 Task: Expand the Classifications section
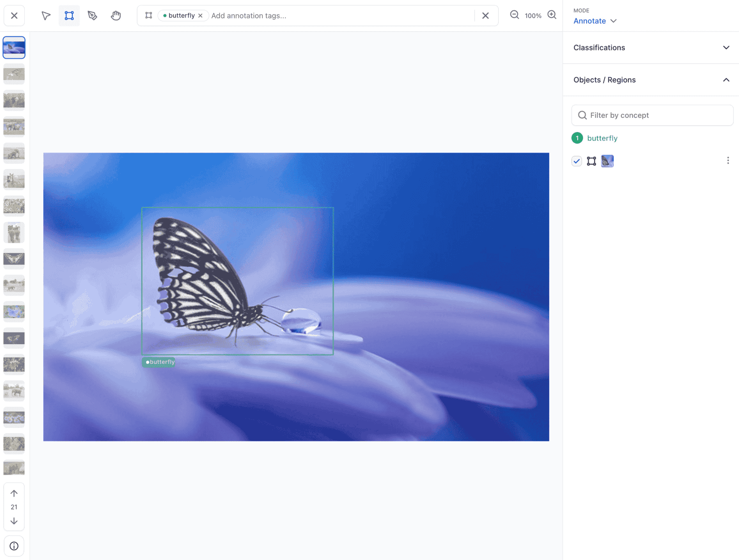[x=725, y=48]
